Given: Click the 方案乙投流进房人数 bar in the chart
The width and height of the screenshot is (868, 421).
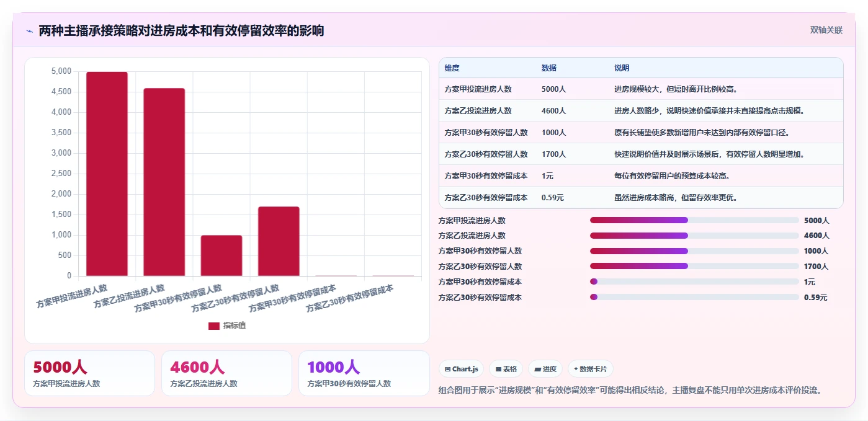Looking at the screenshot, I should [164, 182].
